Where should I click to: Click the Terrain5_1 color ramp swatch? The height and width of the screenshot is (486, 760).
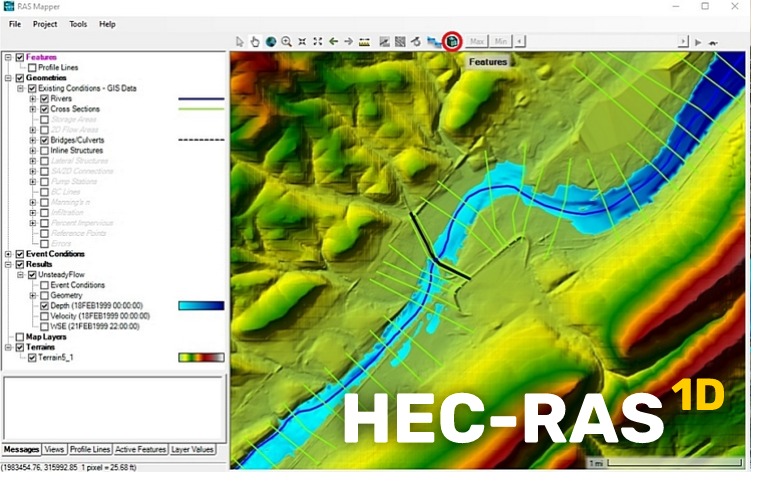(x=201, y=358)
